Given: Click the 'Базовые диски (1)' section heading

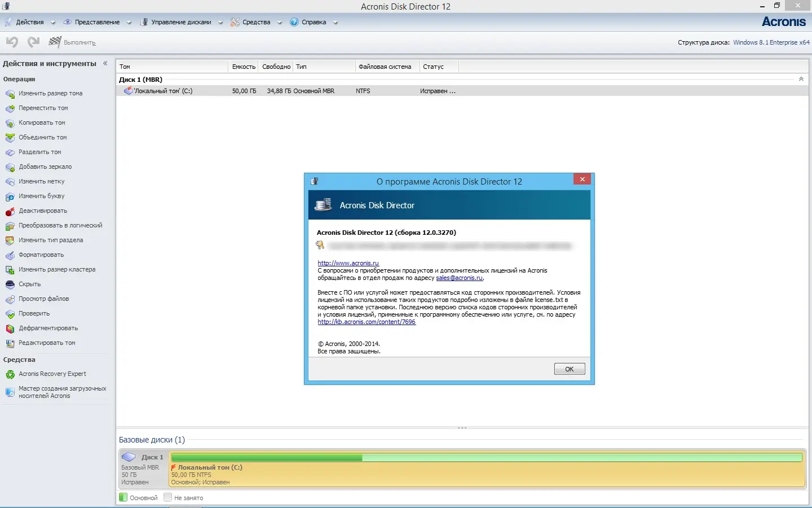Looking at the screenshot, I should pyautogui.click(x=152, y=440).
